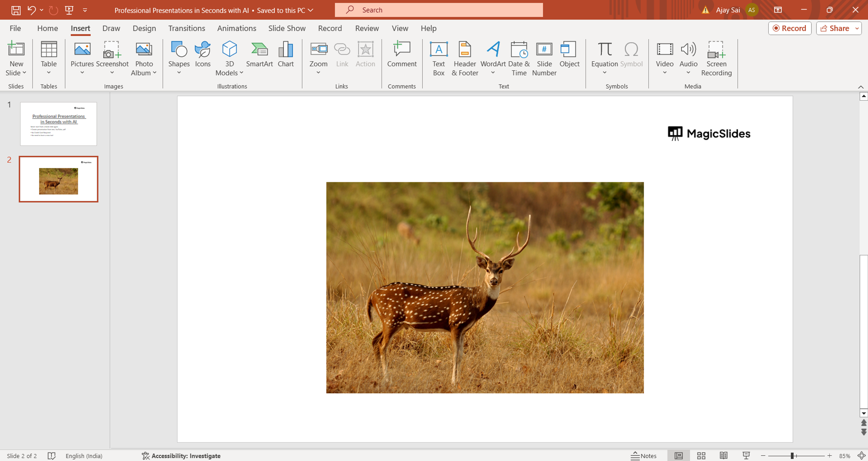The image size is (868, 461).
Task: Click the Share button
Action: click(x=835, y=28)
